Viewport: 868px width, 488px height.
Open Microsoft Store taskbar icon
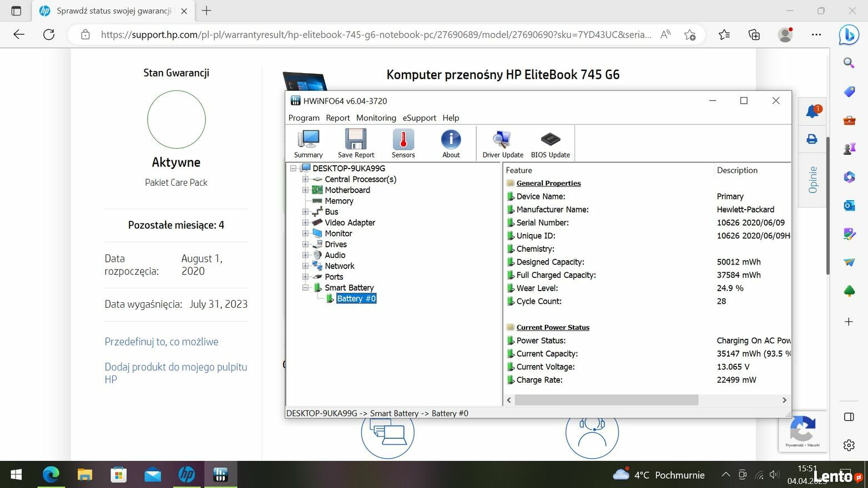coord(119,475)
